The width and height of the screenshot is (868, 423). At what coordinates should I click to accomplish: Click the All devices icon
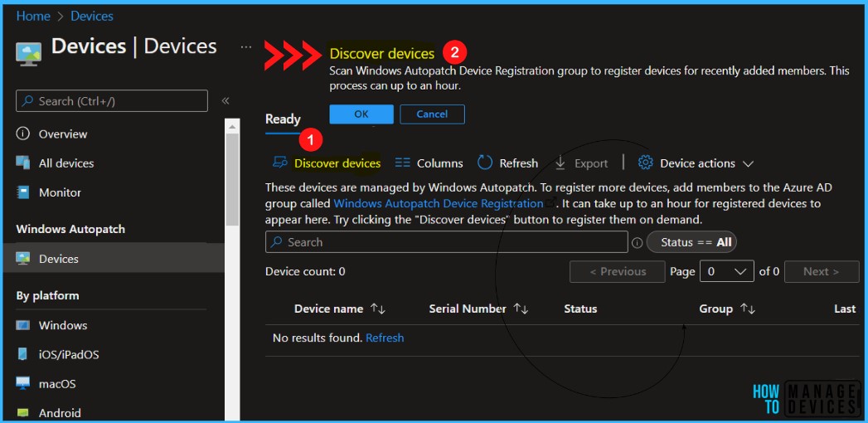tap(22, 163)
